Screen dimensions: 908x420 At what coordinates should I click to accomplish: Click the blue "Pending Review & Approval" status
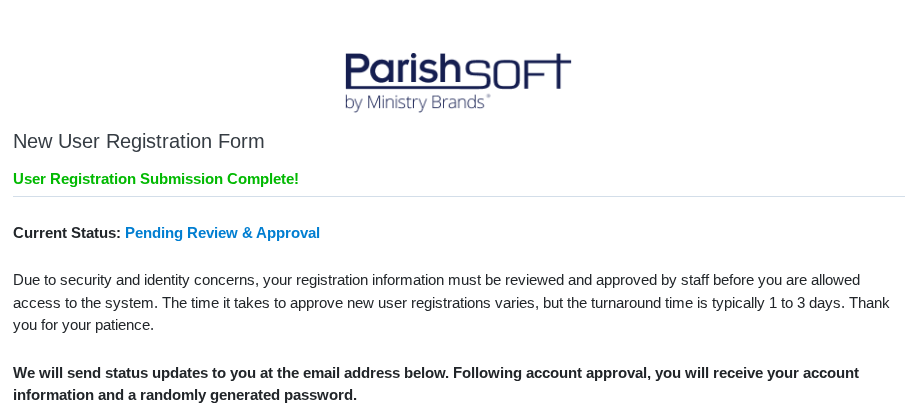click(x=222, y=233)
